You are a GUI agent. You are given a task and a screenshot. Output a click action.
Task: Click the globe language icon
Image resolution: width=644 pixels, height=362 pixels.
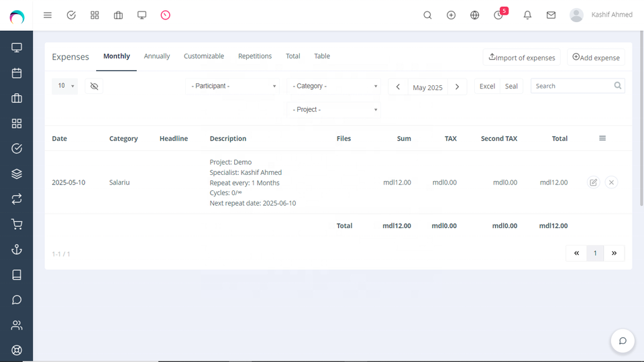tap(475, 15)
